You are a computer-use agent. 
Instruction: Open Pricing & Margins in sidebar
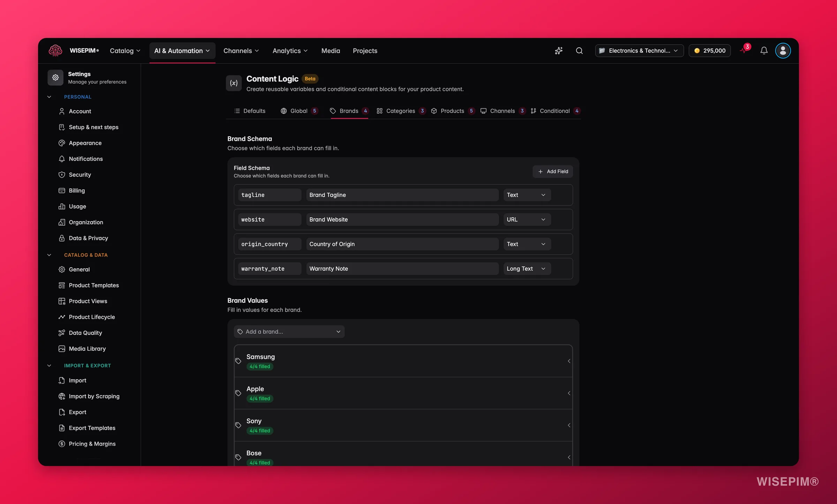point(92,444)
